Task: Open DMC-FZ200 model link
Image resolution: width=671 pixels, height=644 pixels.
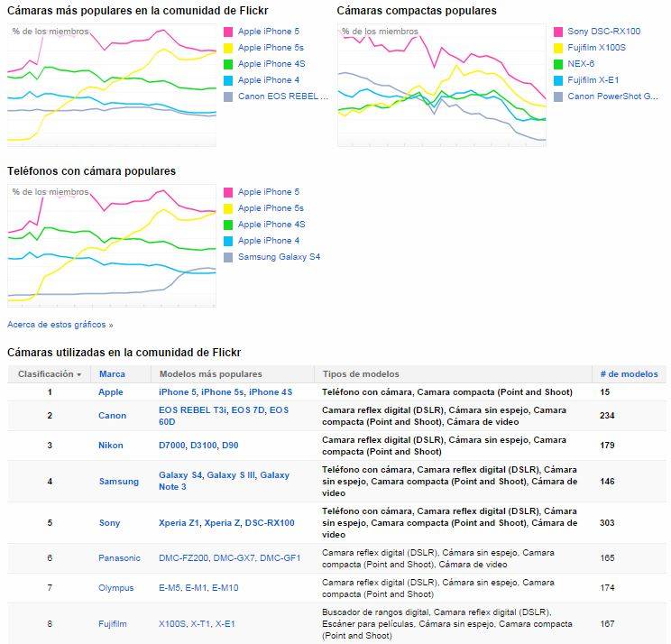Action: [183, 558]
